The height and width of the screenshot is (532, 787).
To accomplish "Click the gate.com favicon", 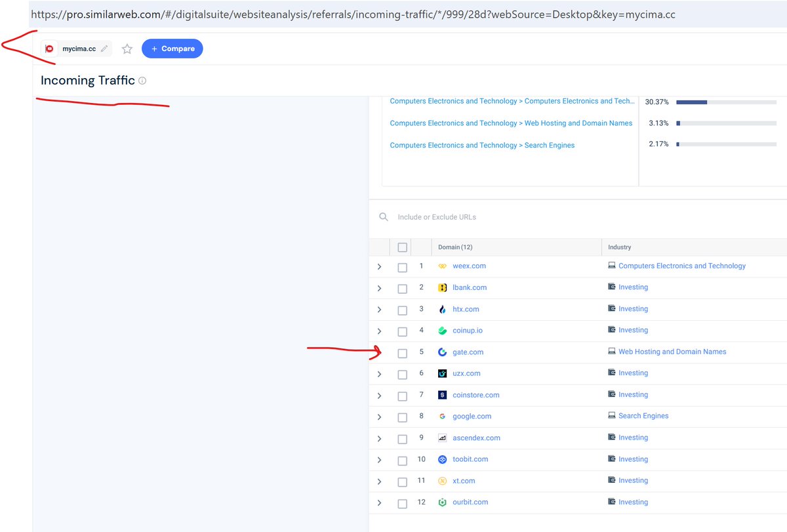I will (442, 352).
